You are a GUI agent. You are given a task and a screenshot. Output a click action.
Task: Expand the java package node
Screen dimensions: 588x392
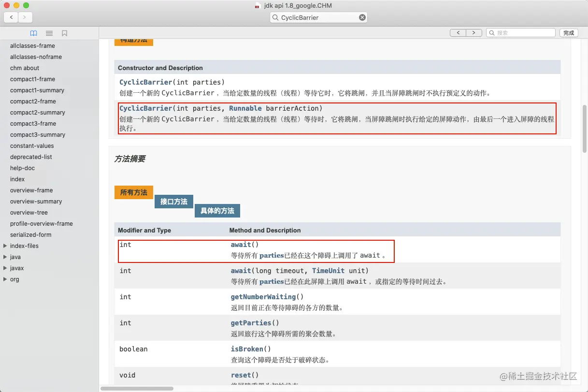click(x=5, y=257)
